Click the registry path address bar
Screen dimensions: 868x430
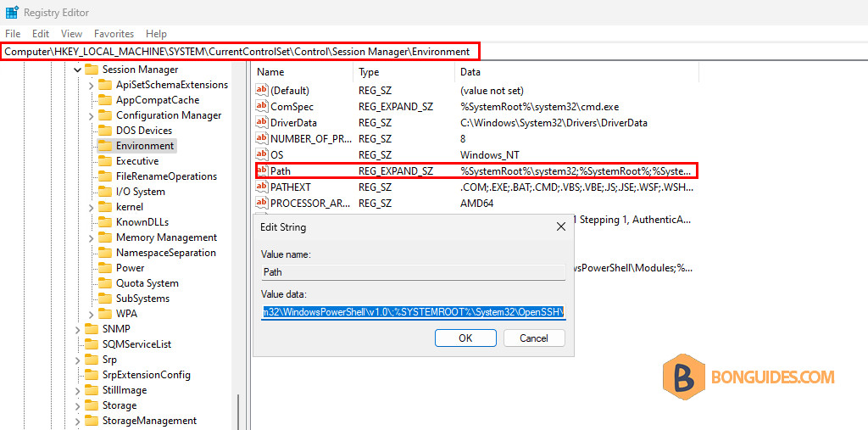tap(240, 52)
